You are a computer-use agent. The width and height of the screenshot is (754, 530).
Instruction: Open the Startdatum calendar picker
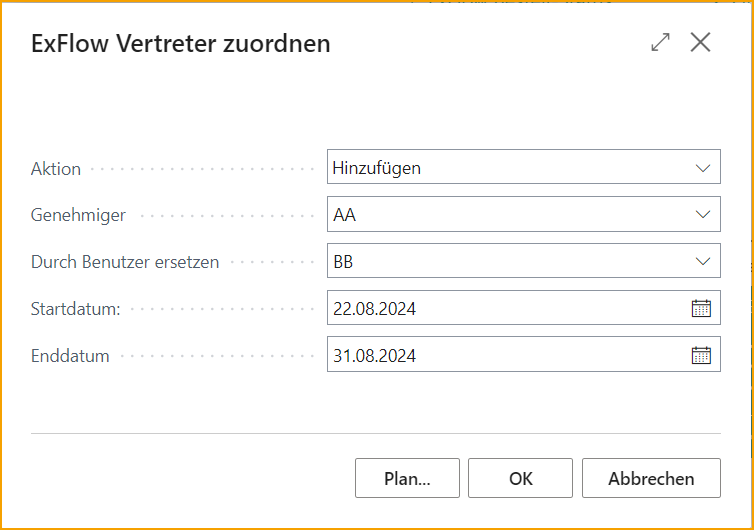tap(701, 308)
